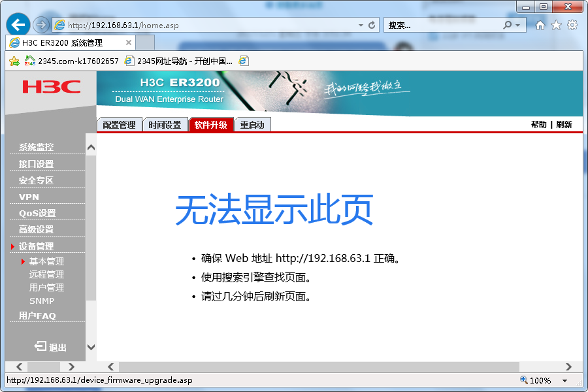Click the last IE page icon on favorites bar
Viewport: 588px width, 392px height.
[244, 61]
